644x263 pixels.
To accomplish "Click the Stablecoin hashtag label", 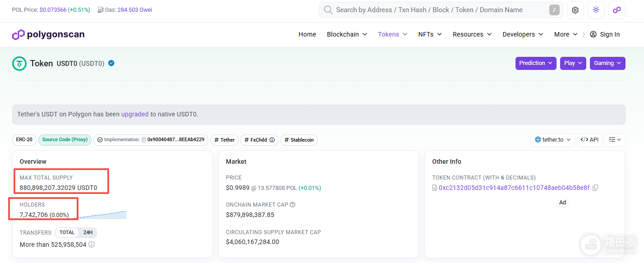I will point(299,140).
